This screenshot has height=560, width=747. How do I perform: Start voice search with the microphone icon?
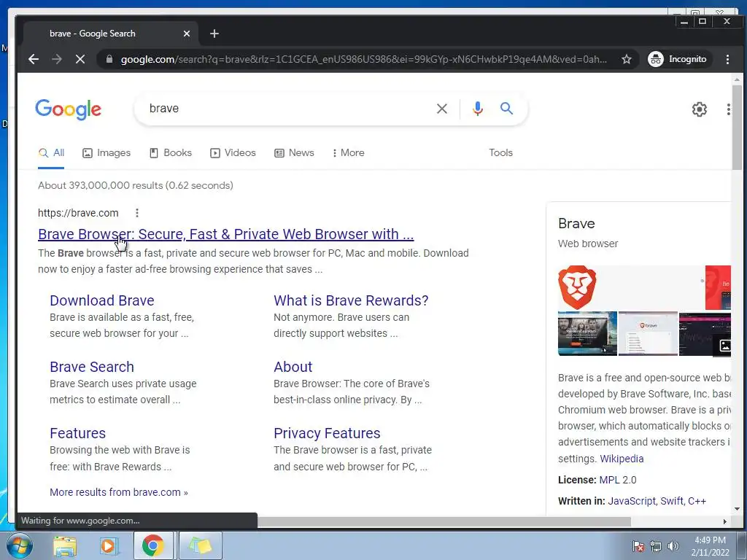point(477,109)
